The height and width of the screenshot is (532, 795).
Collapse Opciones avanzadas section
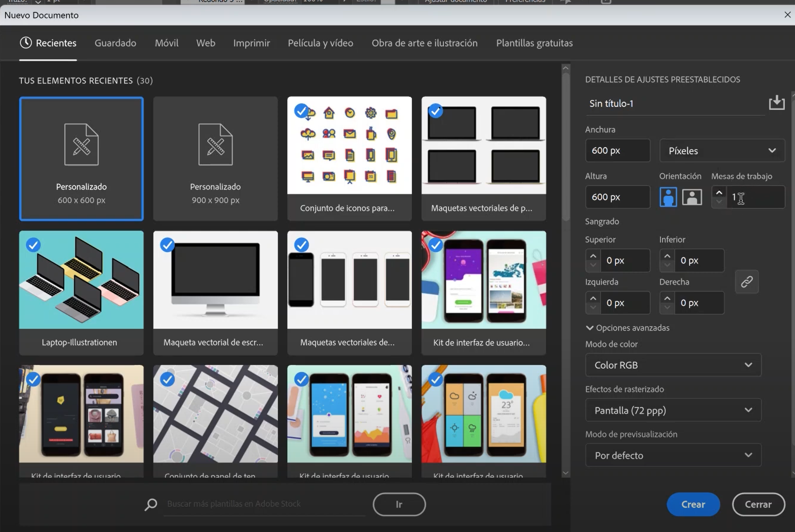(x=590, y=328)
